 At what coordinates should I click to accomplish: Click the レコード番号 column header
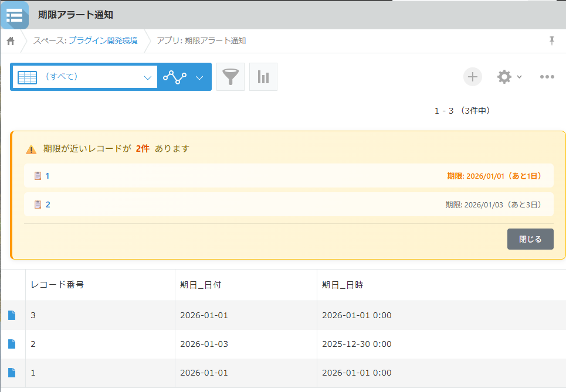point(57,285)
